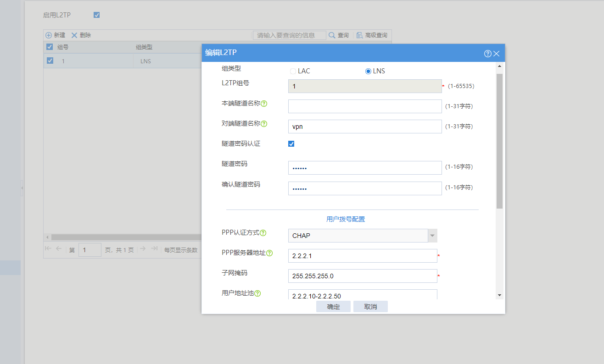This screenshot has height=364, width=604.
Task: Click help icon beside PPP服务器地址
Action: pyautogui.click(x=269, y=253)
